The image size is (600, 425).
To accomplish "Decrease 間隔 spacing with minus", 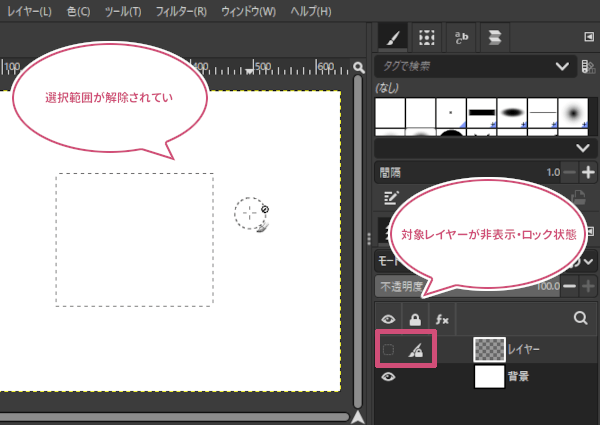I will (569, 173).
